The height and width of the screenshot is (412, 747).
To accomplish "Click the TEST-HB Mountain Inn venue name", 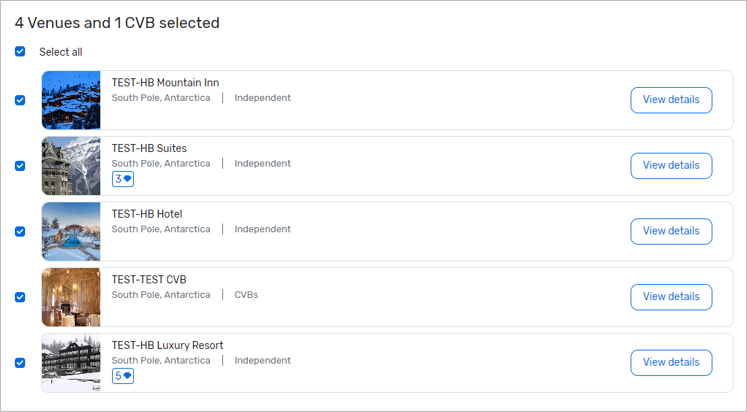I will (x=165, y=83).
